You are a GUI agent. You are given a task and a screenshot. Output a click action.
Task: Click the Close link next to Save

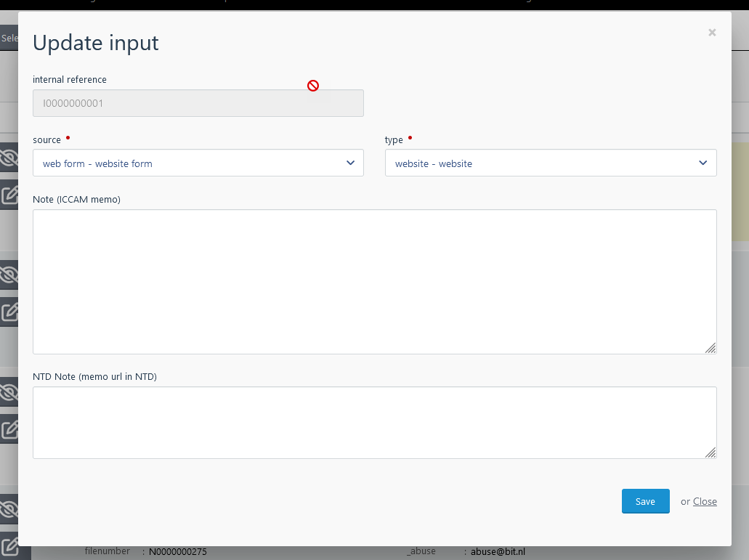(705, 501)
